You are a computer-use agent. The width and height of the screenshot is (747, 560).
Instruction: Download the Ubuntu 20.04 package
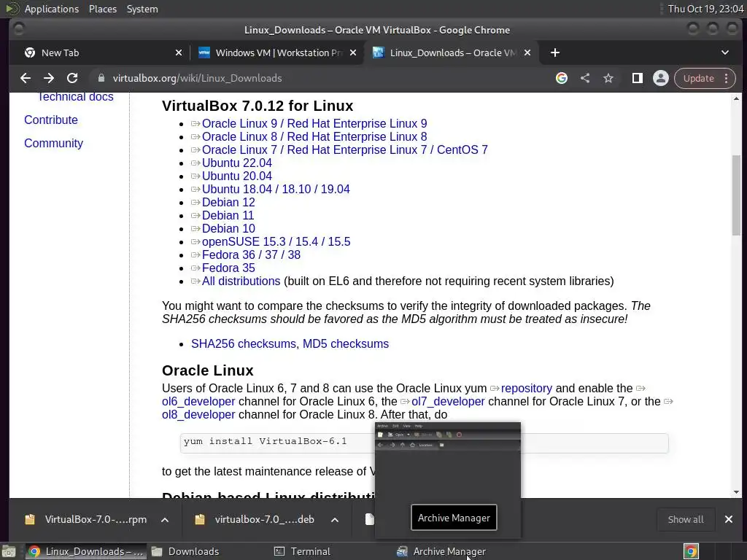pyautogui.click(x=237, y=176)
